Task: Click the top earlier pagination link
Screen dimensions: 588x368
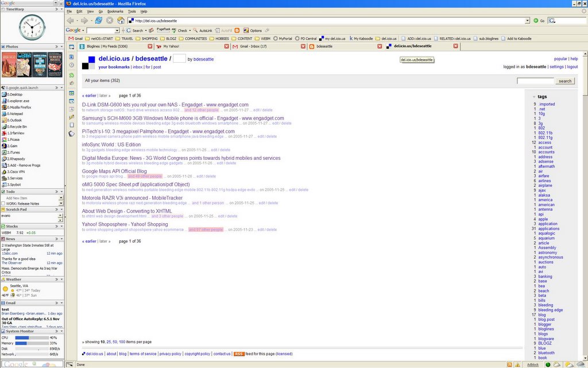Action: click(x=89, y=95)
